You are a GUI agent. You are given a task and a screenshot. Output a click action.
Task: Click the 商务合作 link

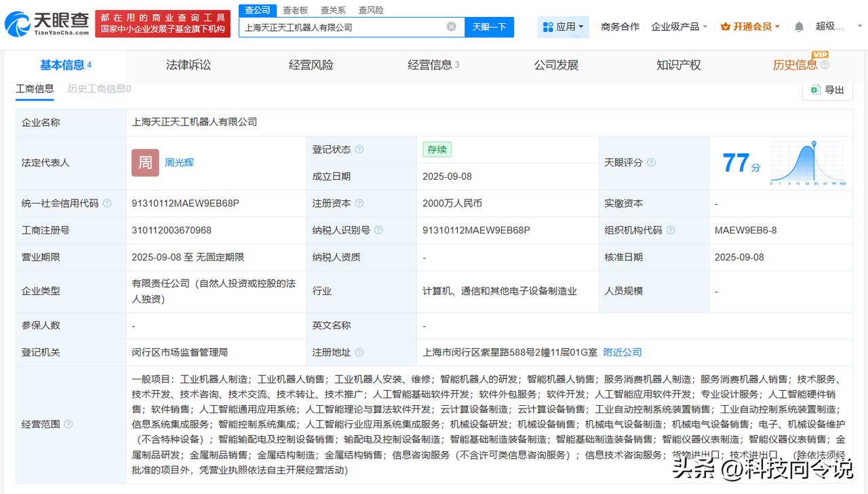coord(620,26)
